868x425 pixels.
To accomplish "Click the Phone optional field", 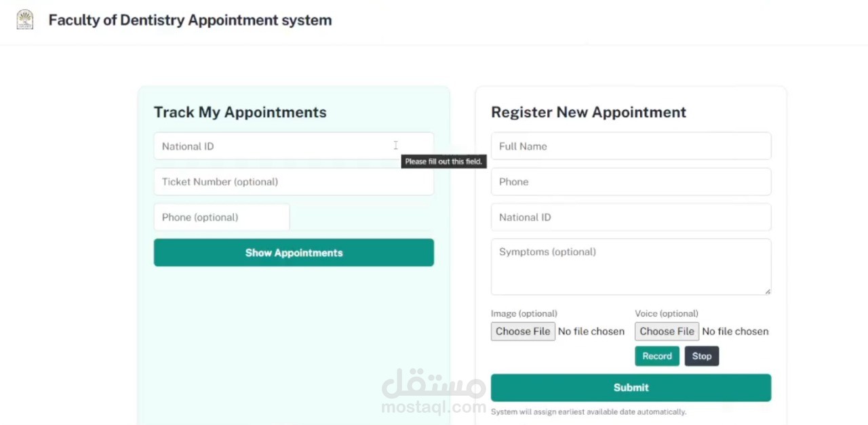I will (222, 217).
